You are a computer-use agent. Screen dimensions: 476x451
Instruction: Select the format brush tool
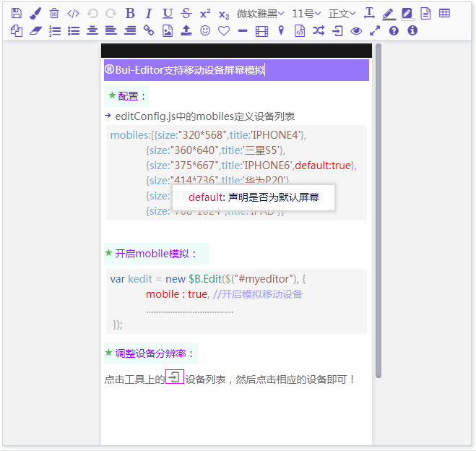pyautogui.click(x=35, y=13)
